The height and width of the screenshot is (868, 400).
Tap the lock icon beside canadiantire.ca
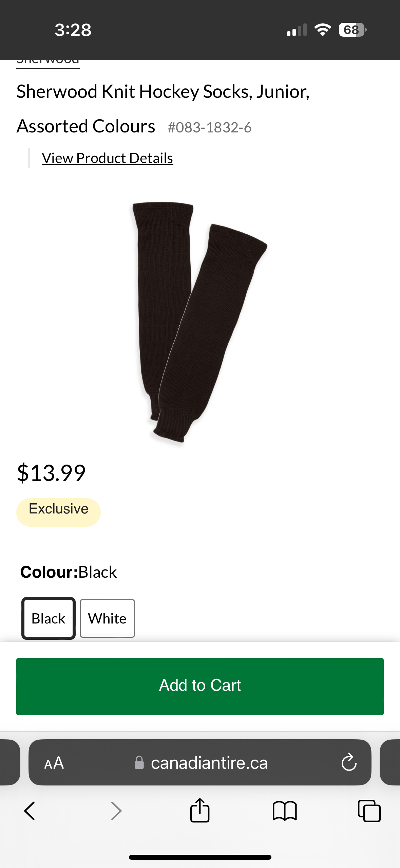coord(139,763)
